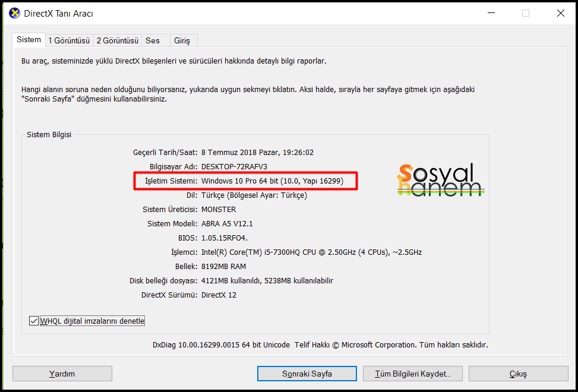The image size is (578, 392).
Task: Click the DirectX icon in the title bar
Action: (14, 13)
